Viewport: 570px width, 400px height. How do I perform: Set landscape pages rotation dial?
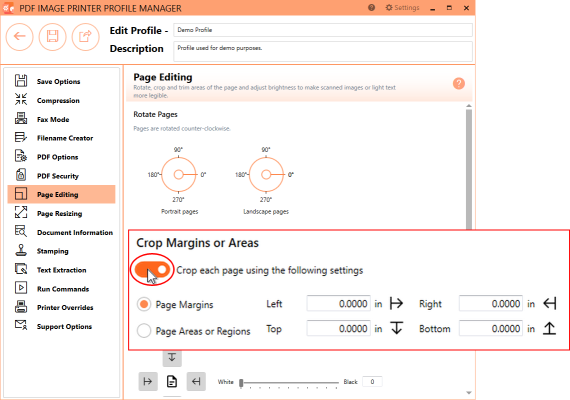(x=266, y=175)
